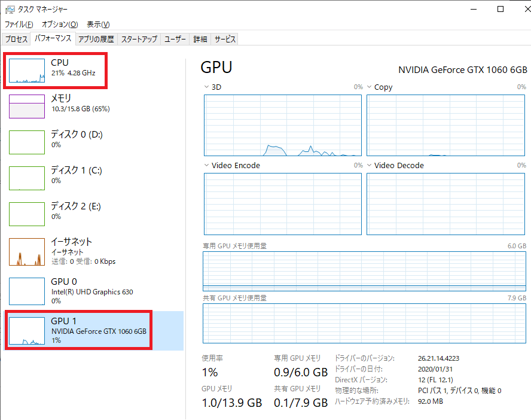Select the イーサネット network thumbnail graph
The width and height of the screenshot is (531, 420).
[x=27, y=252]
